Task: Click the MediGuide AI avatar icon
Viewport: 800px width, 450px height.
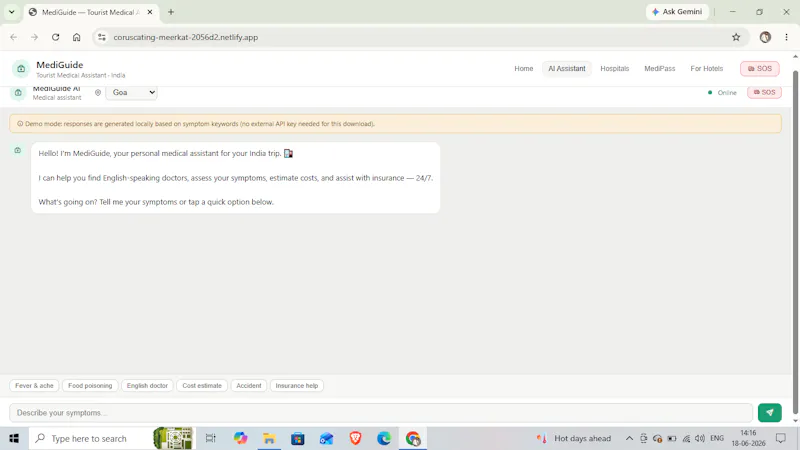Action: [18, 92]
